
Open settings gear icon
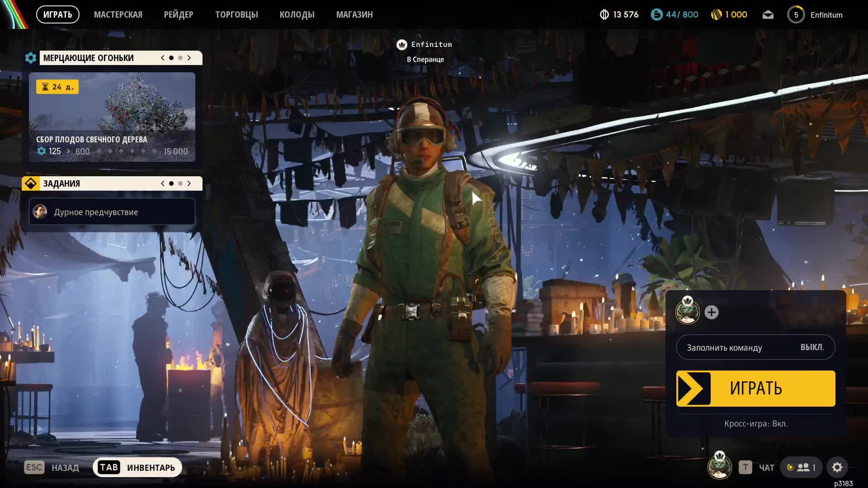[837, 467]
